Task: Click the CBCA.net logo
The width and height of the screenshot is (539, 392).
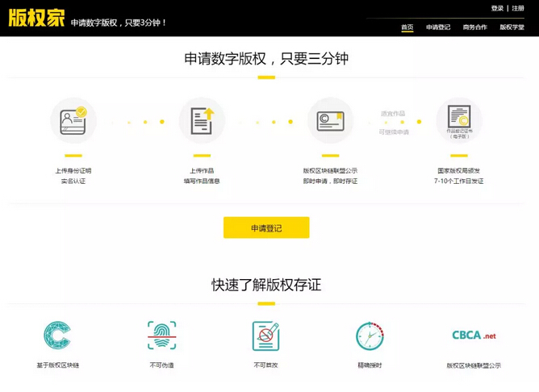Action: [474, 336]
